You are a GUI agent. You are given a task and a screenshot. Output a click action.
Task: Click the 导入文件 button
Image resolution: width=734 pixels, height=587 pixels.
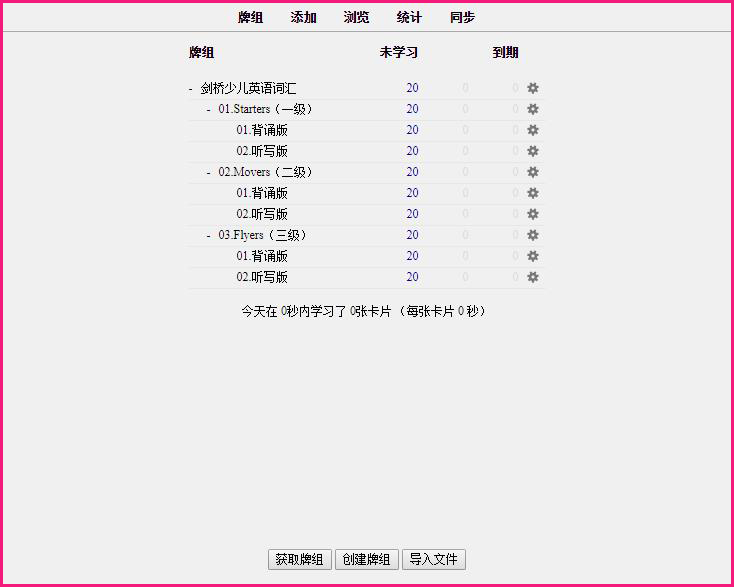(x=434, y=559)
